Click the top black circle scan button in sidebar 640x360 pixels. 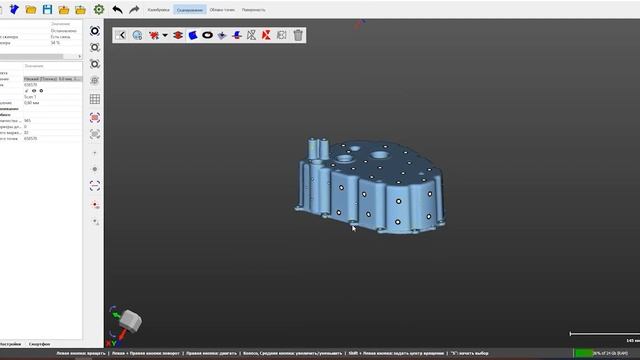click(95, 31)
